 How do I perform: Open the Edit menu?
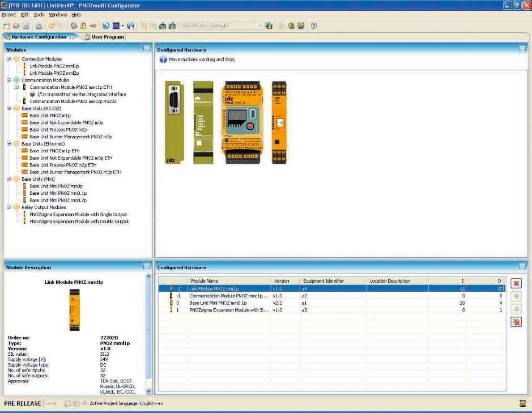[x=25, y=15]
